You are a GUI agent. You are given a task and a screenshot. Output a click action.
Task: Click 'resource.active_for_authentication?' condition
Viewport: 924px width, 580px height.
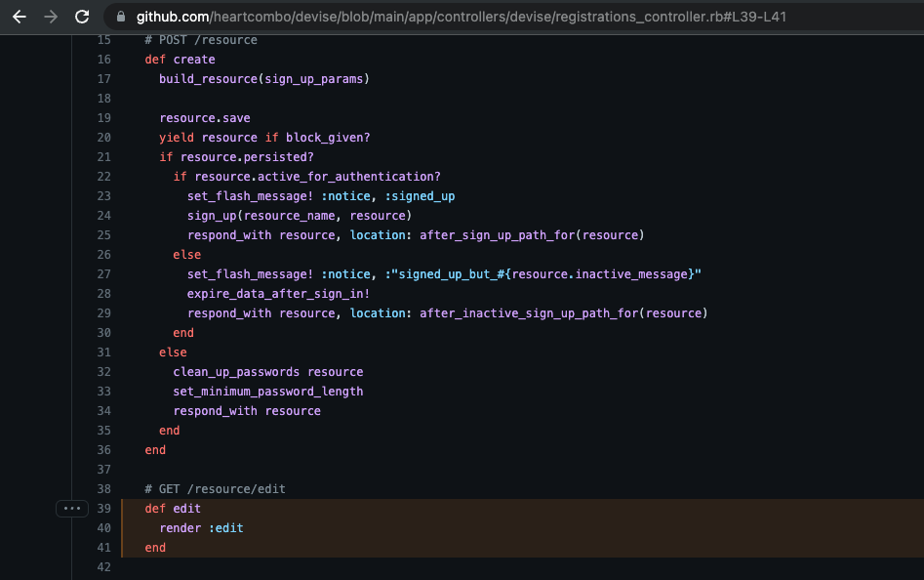coord(317,176)
